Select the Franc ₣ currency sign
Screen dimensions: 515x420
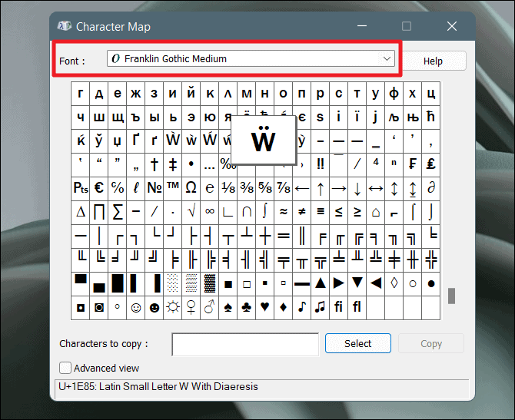[413, 164]
